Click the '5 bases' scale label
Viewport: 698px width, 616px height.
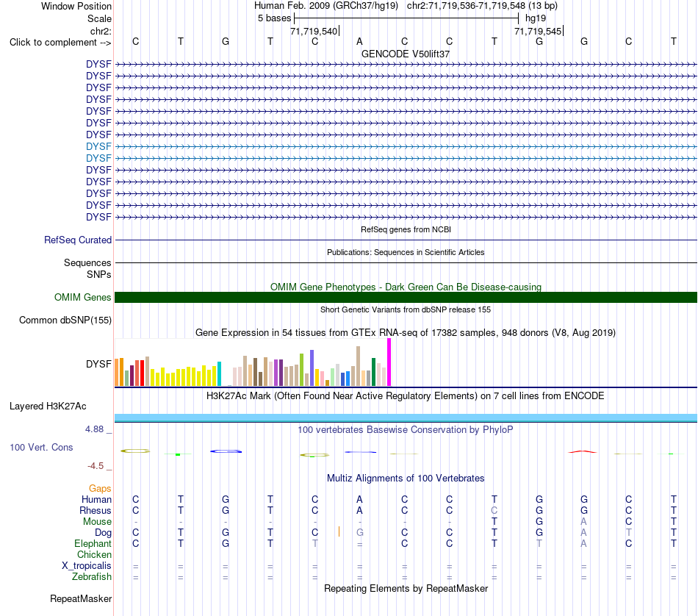pyautogui.click(x=274, y=18)
